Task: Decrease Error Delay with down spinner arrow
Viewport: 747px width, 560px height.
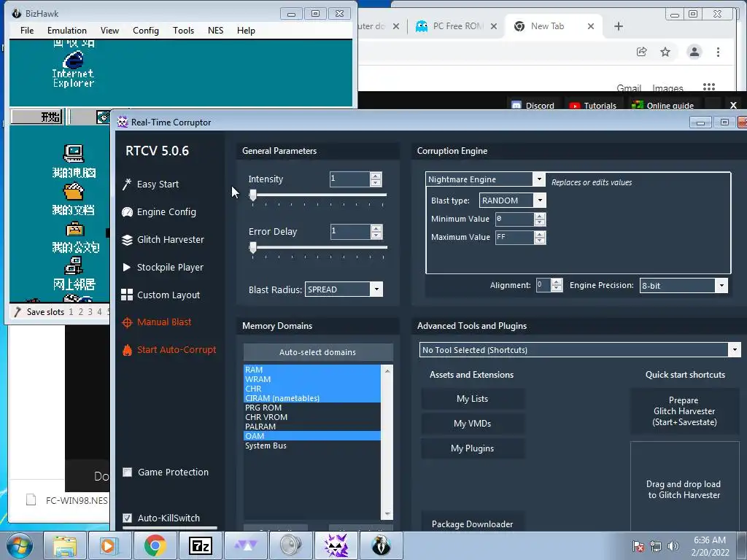Action: click(x=376, y=236)
